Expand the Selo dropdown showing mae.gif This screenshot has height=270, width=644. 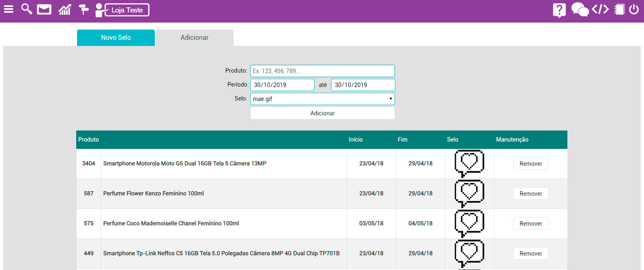click(x=322, y=99)
